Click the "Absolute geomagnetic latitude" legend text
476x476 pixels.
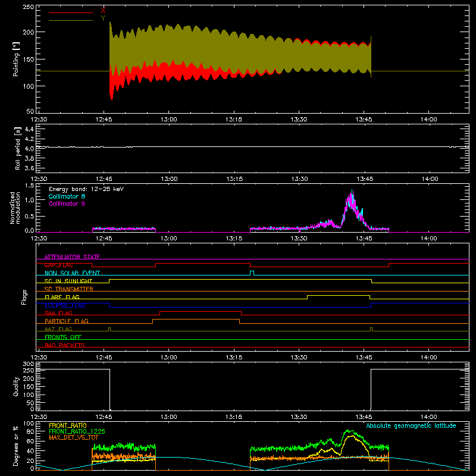pos(411,426)
